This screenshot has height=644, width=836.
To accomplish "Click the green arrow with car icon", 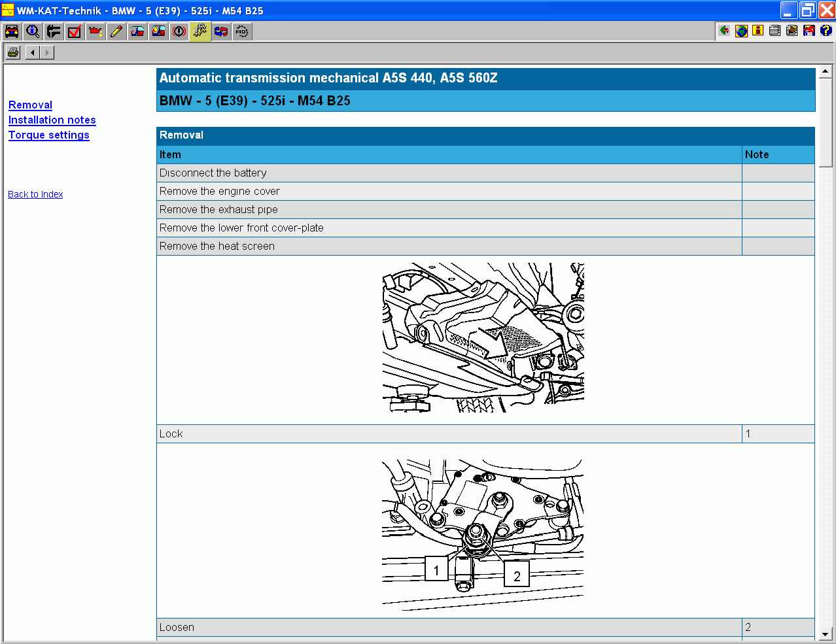I will 724,30.
